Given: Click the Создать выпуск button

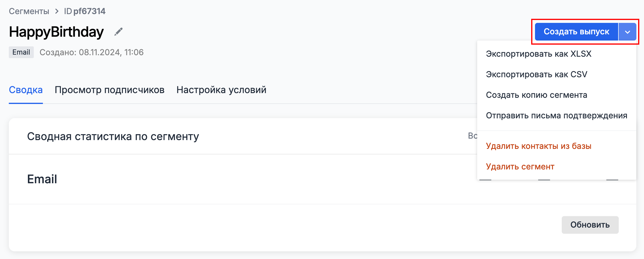Looking at the screenshot, I should click(576, 32).
